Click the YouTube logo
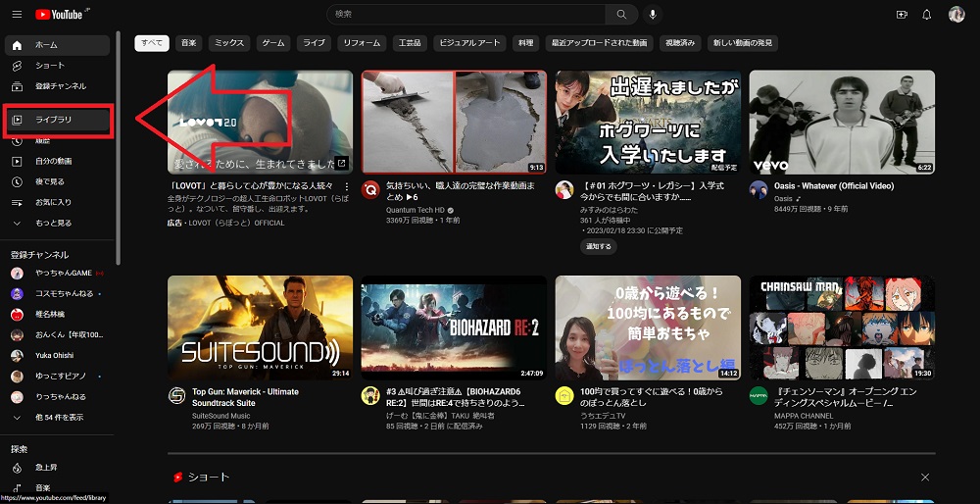Screen dimensions: 980x504 point(60,15)
